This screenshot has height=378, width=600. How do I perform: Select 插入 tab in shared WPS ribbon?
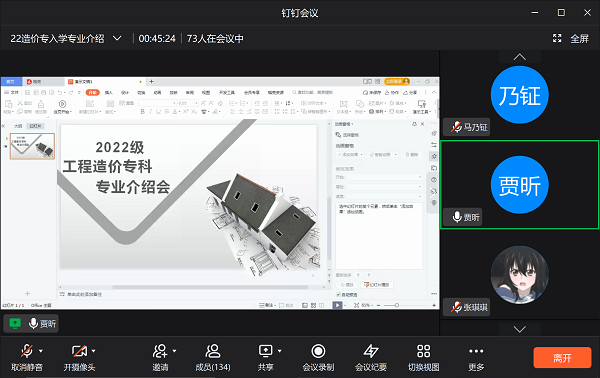(109, 93)
